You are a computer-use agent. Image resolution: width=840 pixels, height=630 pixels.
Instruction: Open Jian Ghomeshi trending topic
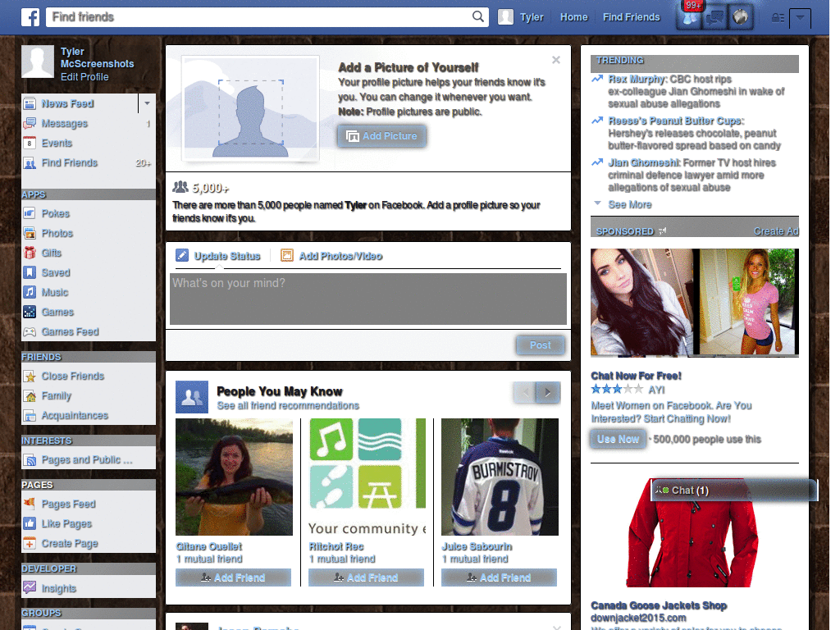coord(643,162)
